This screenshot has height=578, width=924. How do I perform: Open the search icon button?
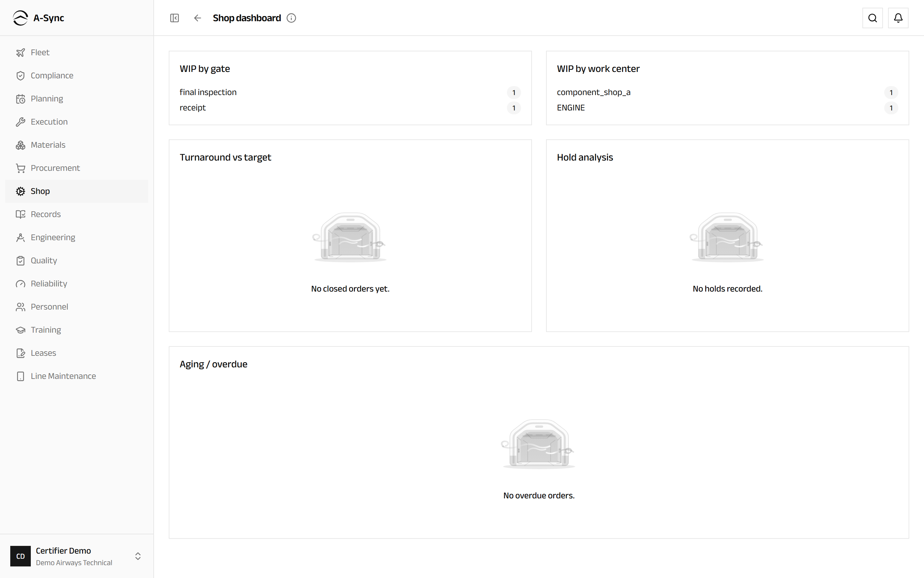coord(872,18)
